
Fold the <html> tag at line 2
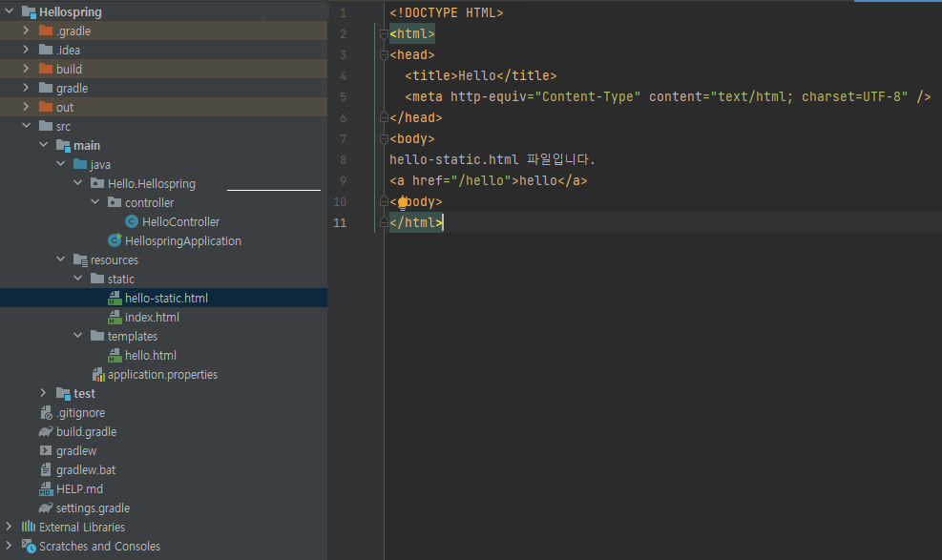[384, 34]
